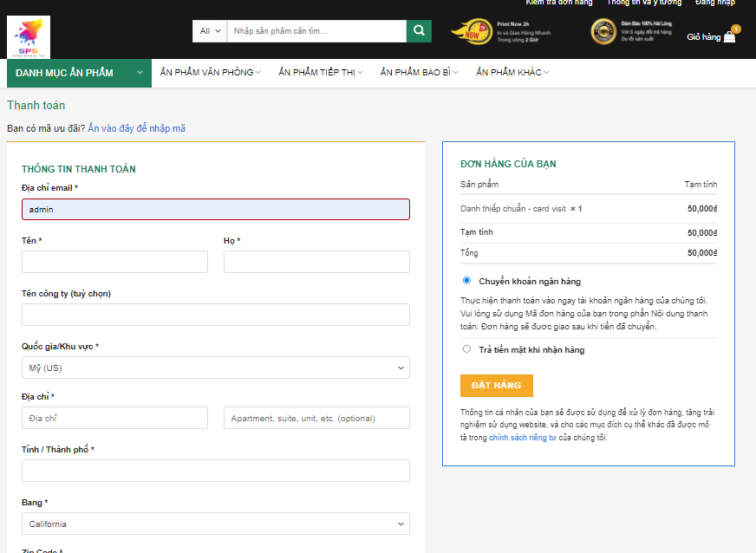The width and height of the screenshot is (756, 553).
Task: Click the 100% guarantee gold badge
Action: [x=603, y=32]
